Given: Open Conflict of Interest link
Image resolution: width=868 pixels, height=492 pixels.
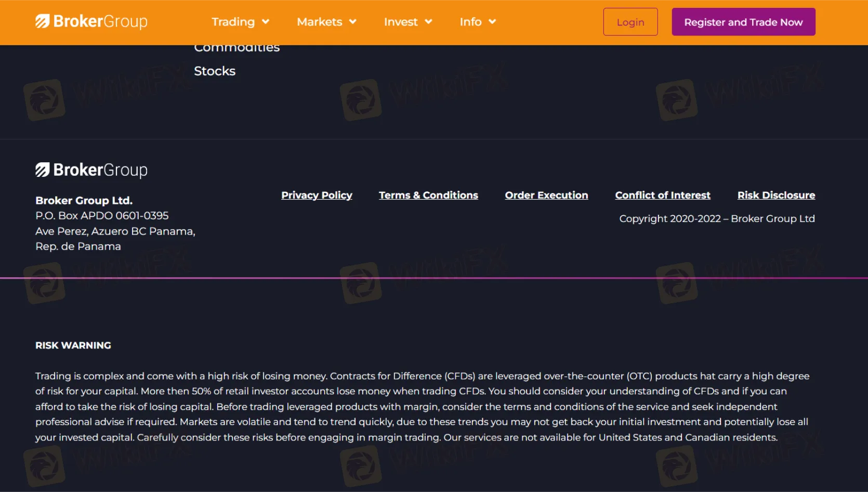Looking at the screenshot, I should (x=663, y=195).
